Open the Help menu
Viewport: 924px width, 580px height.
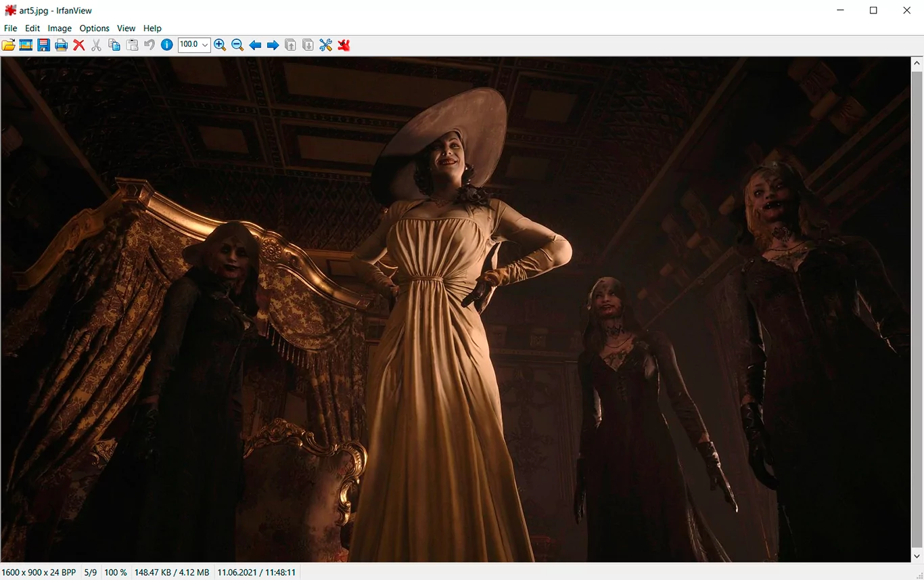point(152,28)
